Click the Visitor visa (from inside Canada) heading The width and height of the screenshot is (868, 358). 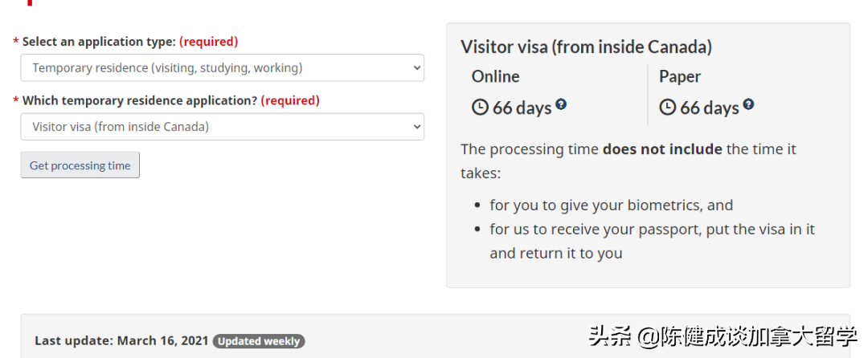click(x=586, y=47)
